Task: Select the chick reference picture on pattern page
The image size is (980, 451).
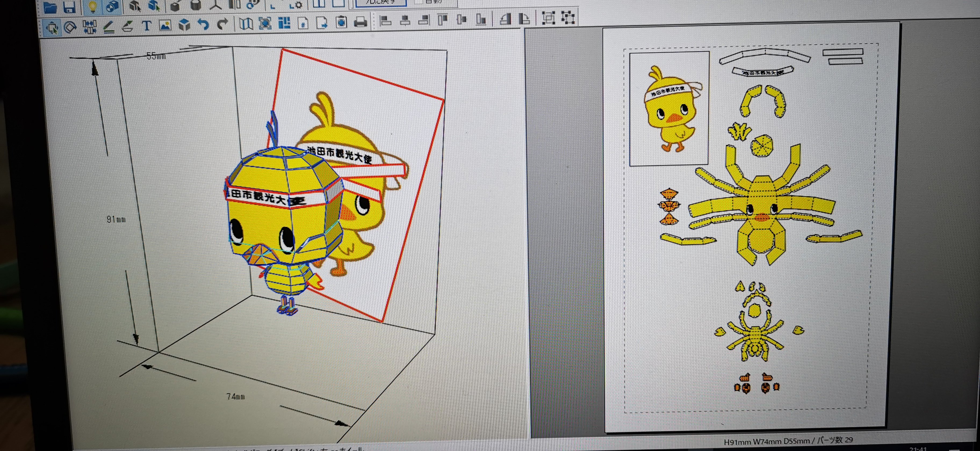Action: pyautogui.click(x=669, y=109)
